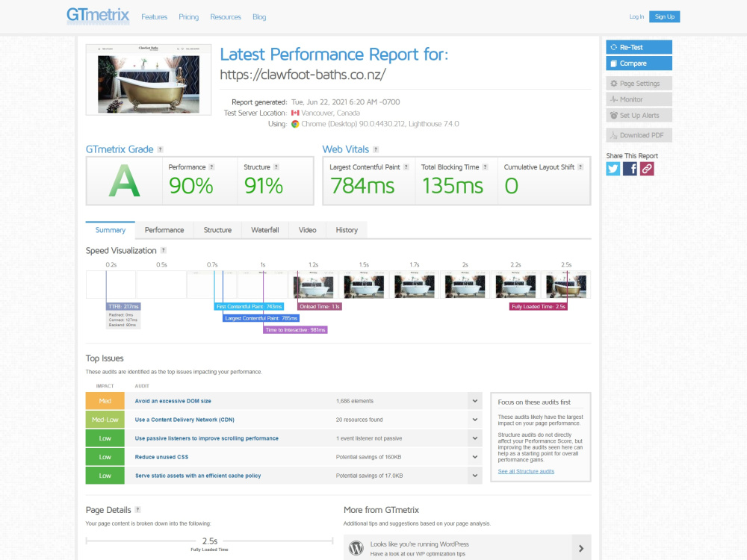Viewport: 747px width, 560px height.
Task: Click the Chrome browser icon
Action: click(x=295, y=124)
